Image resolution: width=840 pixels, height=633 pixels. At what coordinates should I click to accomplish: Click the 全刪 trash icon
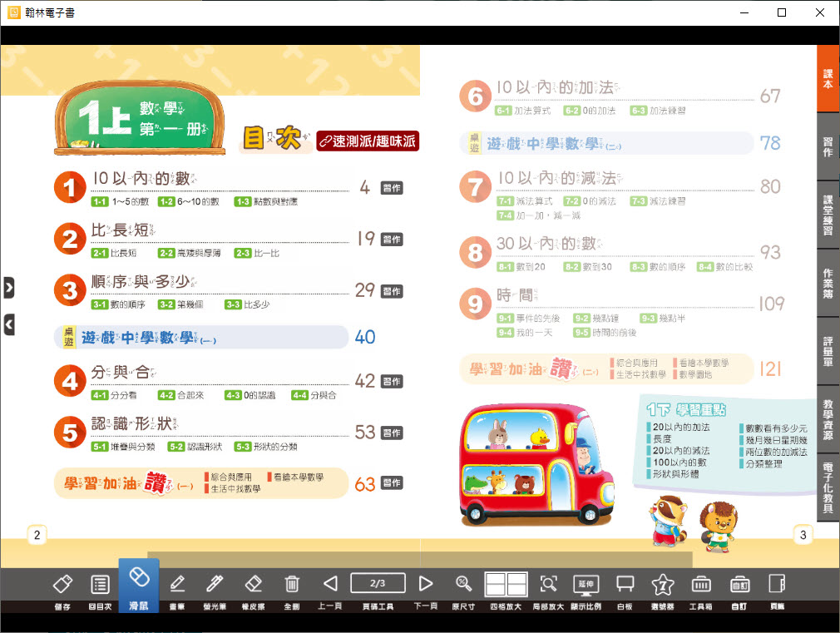tap(292, 584)
